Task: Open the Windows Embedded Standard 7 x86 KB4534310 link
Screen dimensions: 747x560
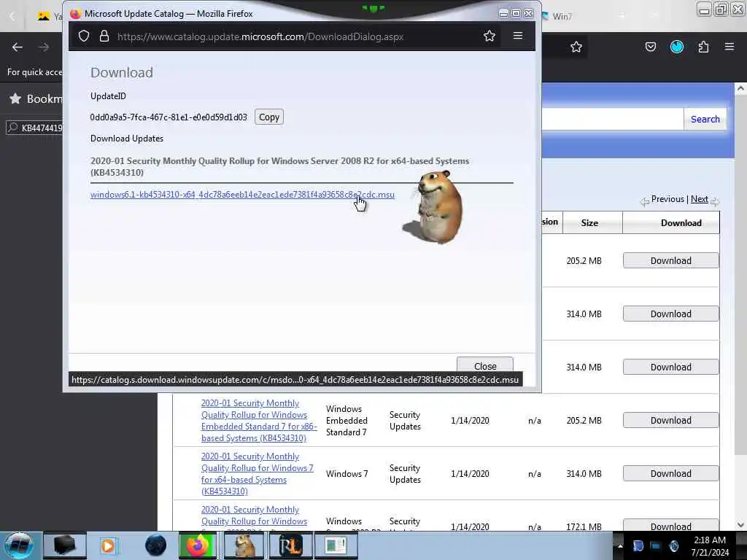Action: coord(259,421)
